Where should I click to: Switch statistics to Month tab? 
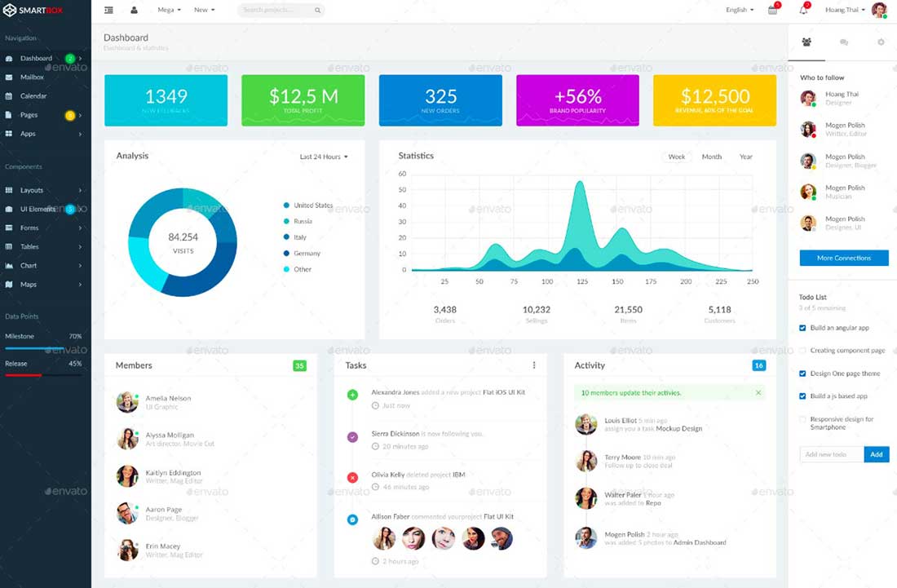point(712,157)
